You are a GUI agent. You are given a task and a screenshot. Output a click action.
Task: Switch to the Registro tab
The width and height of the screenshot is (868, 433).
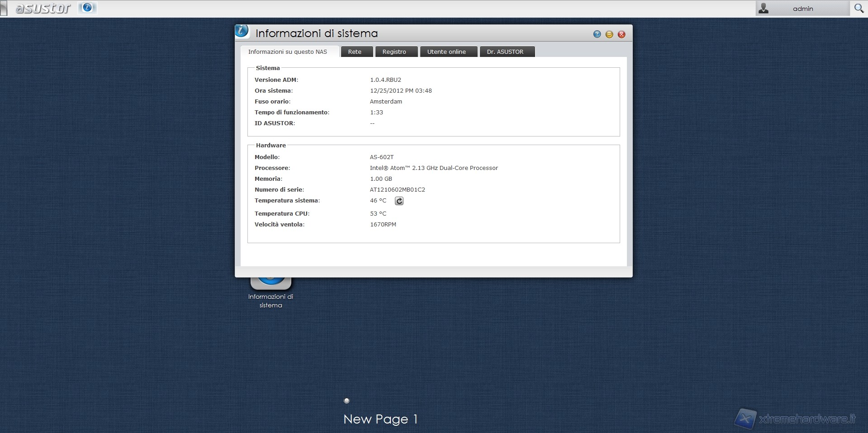394,52
